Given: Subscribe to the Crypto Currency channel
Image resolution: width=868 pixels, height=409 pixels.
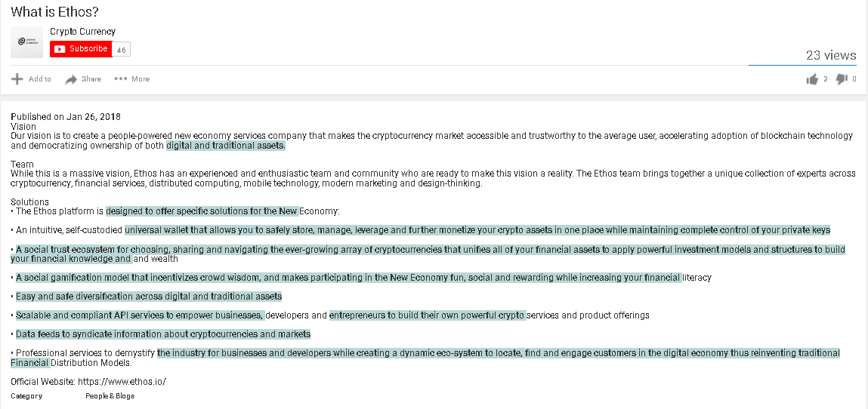Looking at the screenshot, I should click(x=81, y=48).
